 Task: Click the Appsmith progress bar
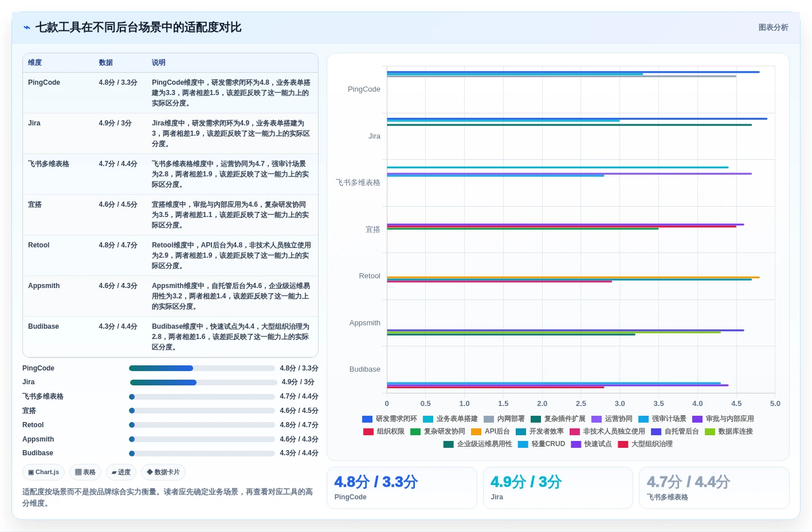202,439
